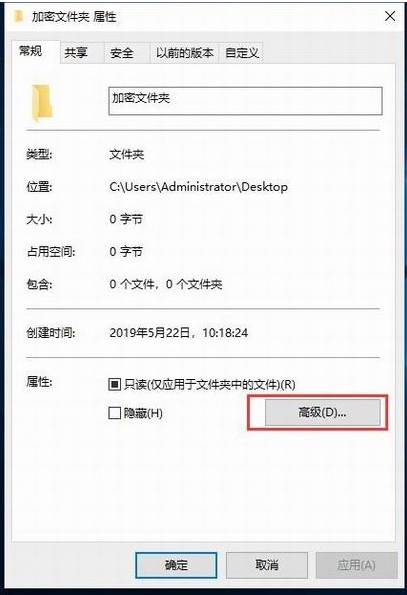Close the properties dialog with X
Image resolution: width=407 pixels, height=595 pixels.
(x=390, y=16)
